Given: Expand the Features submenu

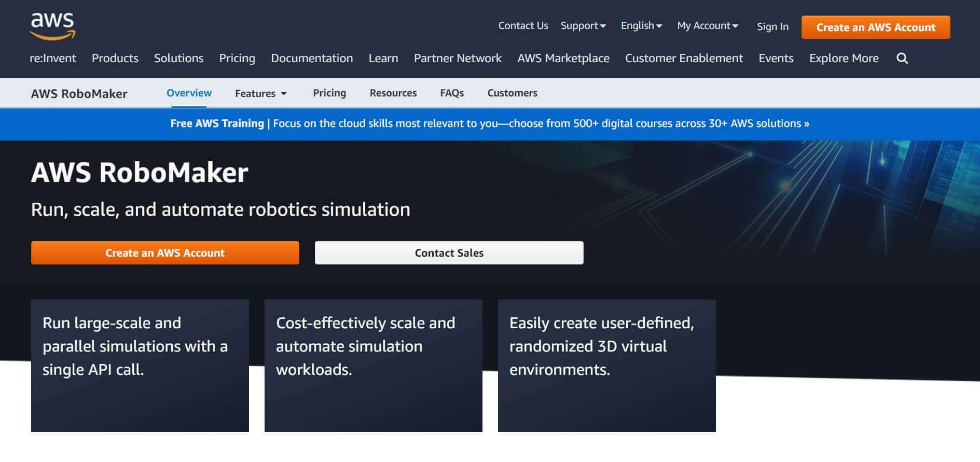Looking at the screenshot, I should click(x=260, y=93).
